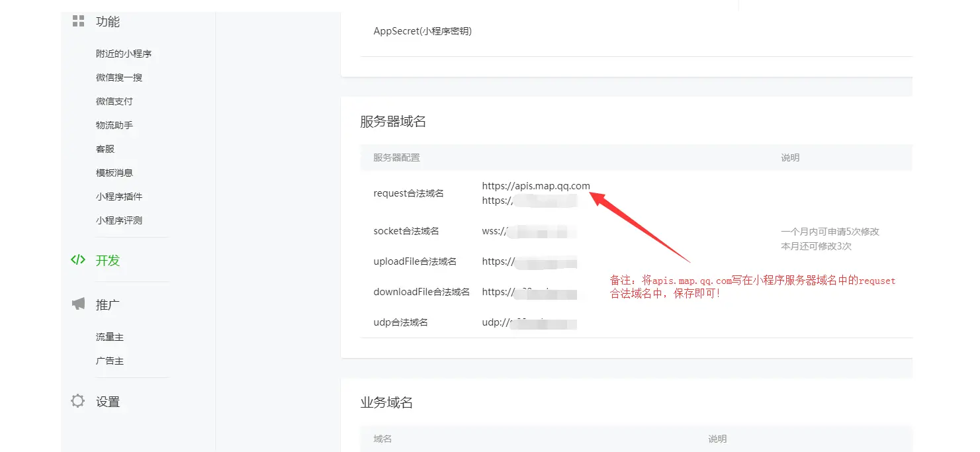Click the 说明 header in 服务器域名 table
This screenshot has height=452, width=980.
790,158
